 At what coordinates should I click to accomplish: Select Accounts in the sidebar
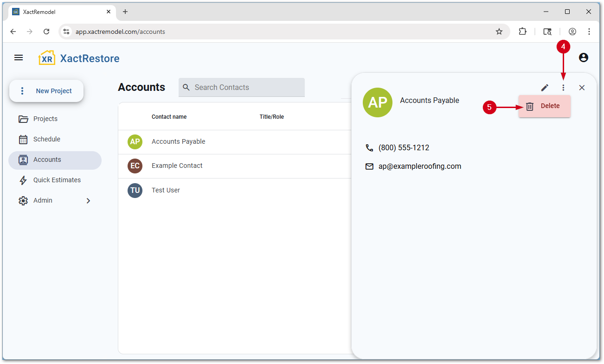point(55,160)
